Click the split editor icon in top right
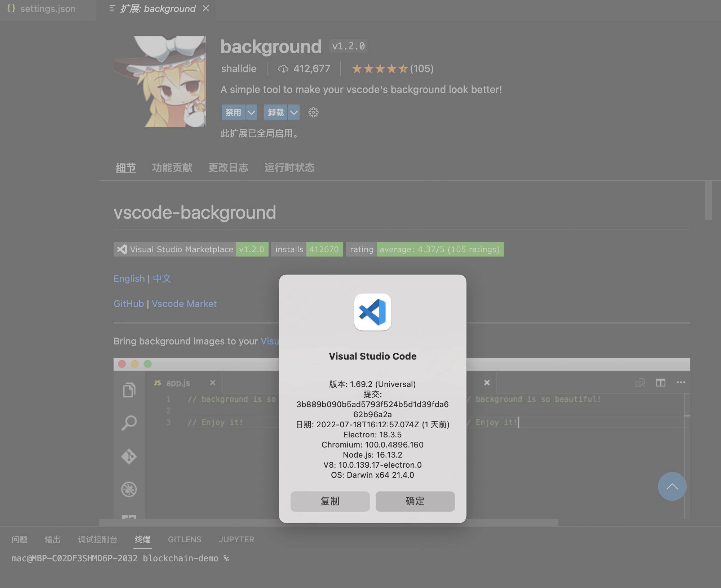The height and width of the screenshot is (588, 721). (x=661, y=383)
